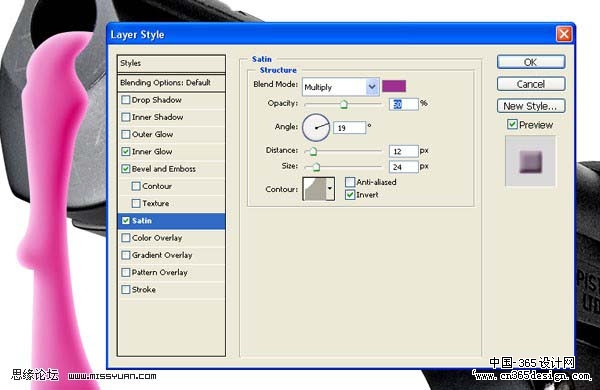The width and height of the screenshot is (600, 390).
Task: Select the Color Overlay style label
Action: 157,238
